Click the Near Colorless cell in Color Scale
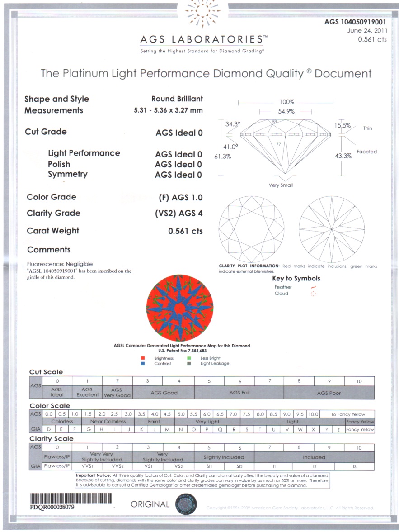399x532 pixels. (x=108, y=422)
